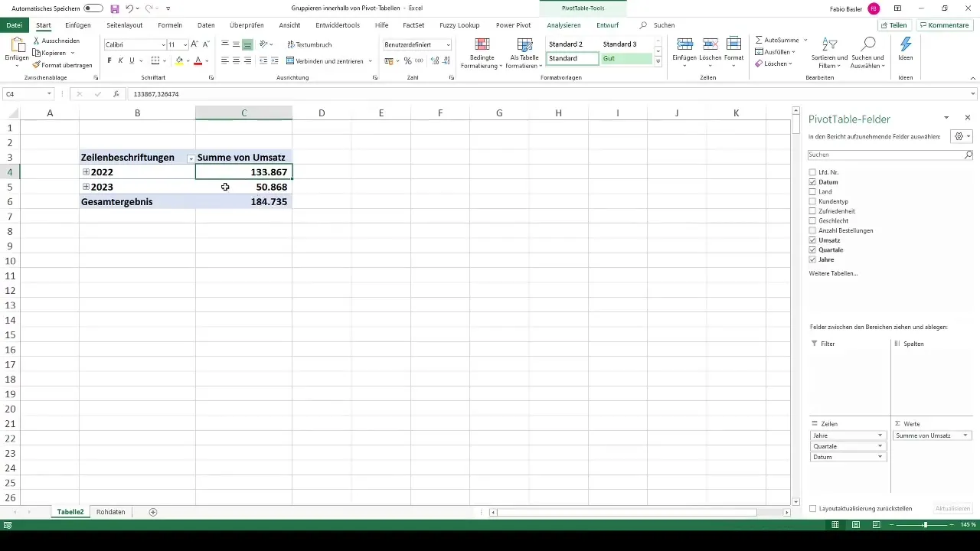Switch to the Analysieren ribbon tab
This screenshot has height=551, width=980.
pyautogui.click(x=563, y=25)
